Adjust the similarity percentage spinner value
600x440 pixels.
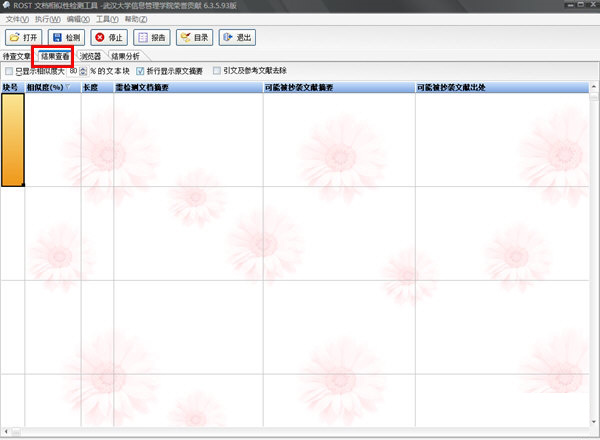[x=83, y=72]
